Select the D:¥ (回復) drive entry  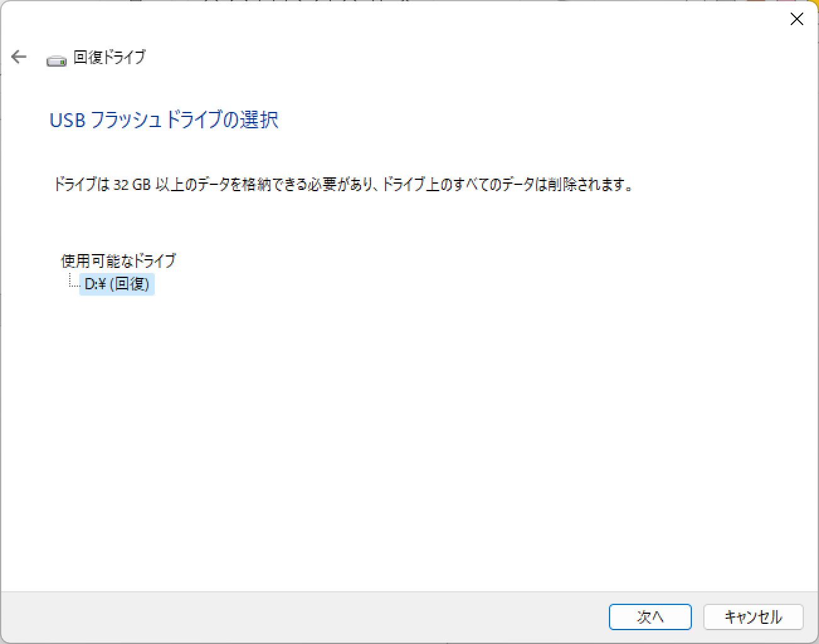(117, 284)
